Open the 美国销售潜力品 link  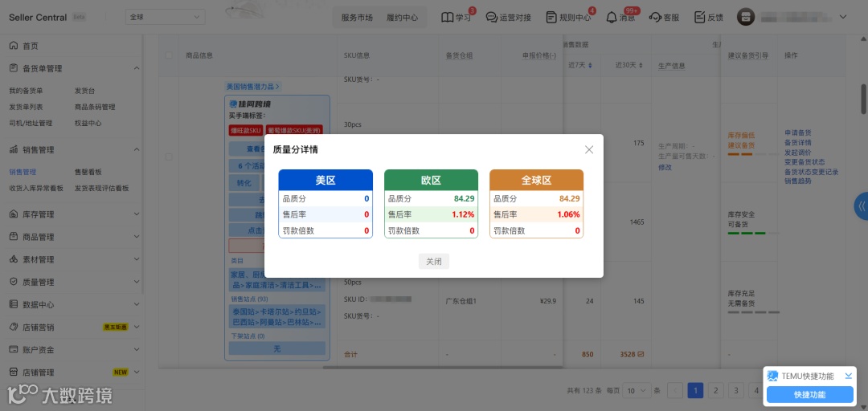253,86
